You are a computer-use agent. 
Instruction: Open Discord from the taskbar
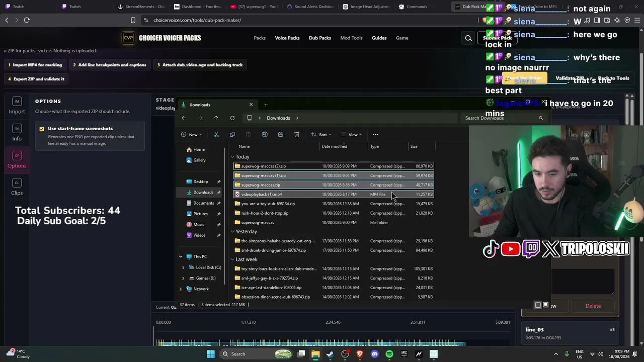(x=374, y=354)
